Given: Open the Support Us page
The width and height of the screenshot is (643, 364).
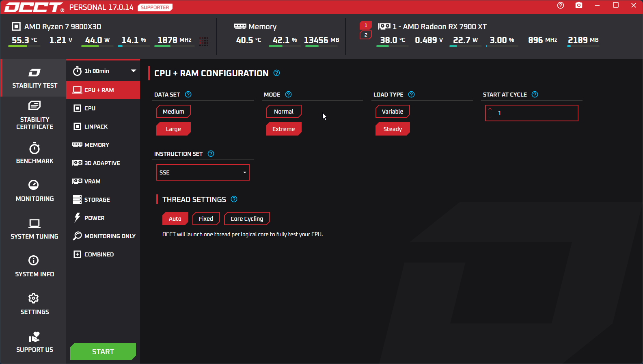Looking at the screenshot, I should pos(34,342).
